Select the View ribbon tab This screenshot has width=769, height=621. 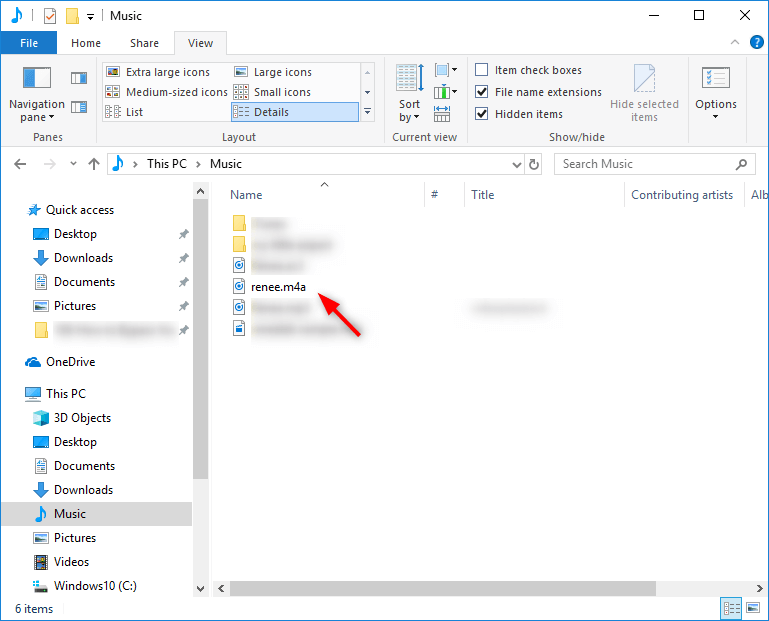click(x=200, y=43)
